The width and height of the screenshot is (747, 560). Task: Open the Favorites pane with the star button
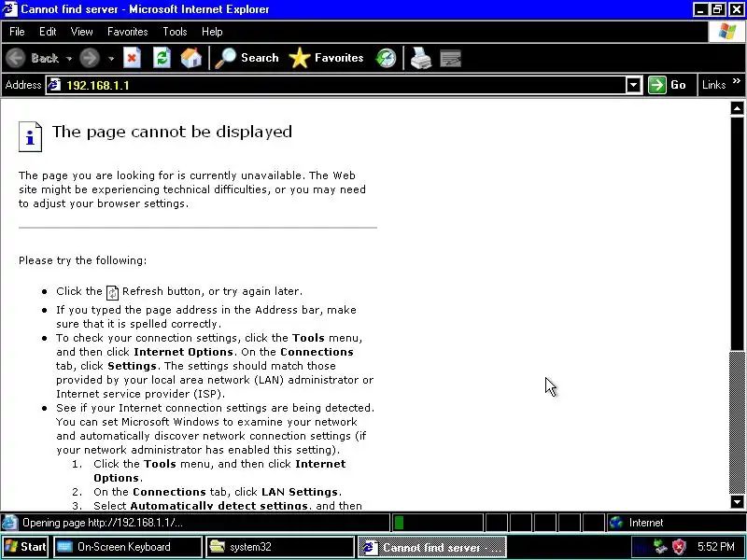[326, 58]
